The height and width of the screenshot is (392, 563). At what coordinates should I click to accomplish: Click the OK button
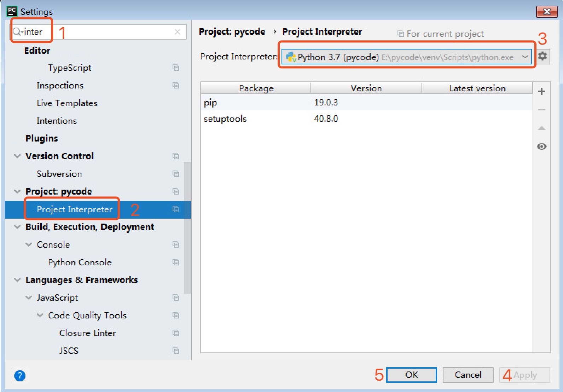(412, 375)
